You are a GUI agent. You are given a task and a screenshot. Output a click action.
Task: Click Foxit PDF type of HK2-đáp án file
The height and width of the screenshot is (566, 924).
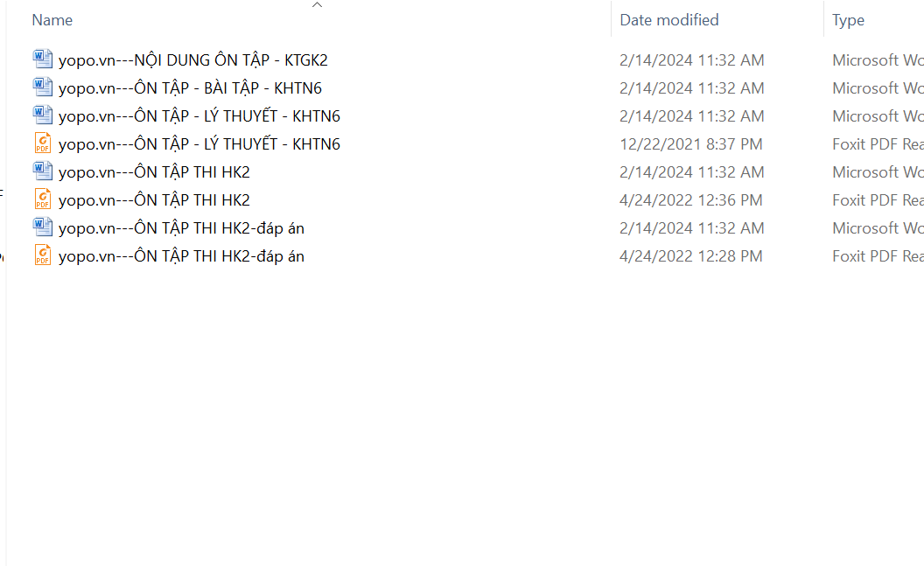pos(878,256)
